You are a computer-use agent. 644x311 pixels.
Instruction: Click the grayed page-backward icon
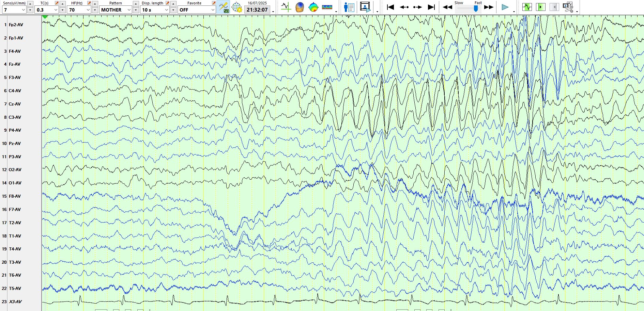coord(554,7)
